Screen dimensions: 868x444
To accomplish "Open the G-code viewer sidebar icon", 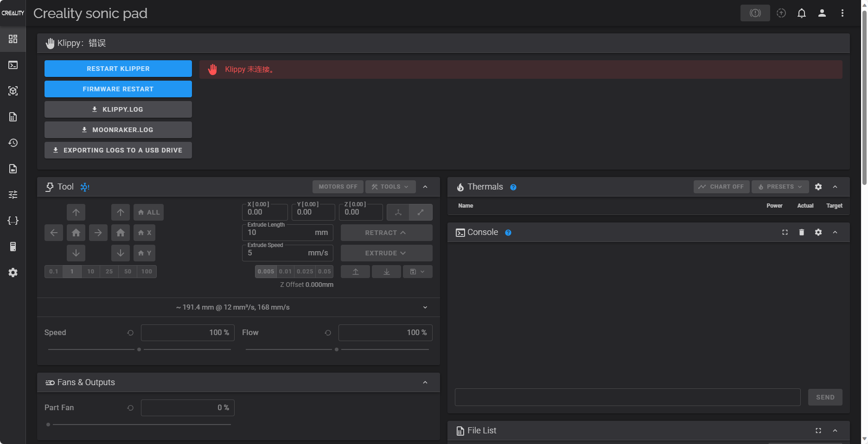I will (x=13, y=91).
